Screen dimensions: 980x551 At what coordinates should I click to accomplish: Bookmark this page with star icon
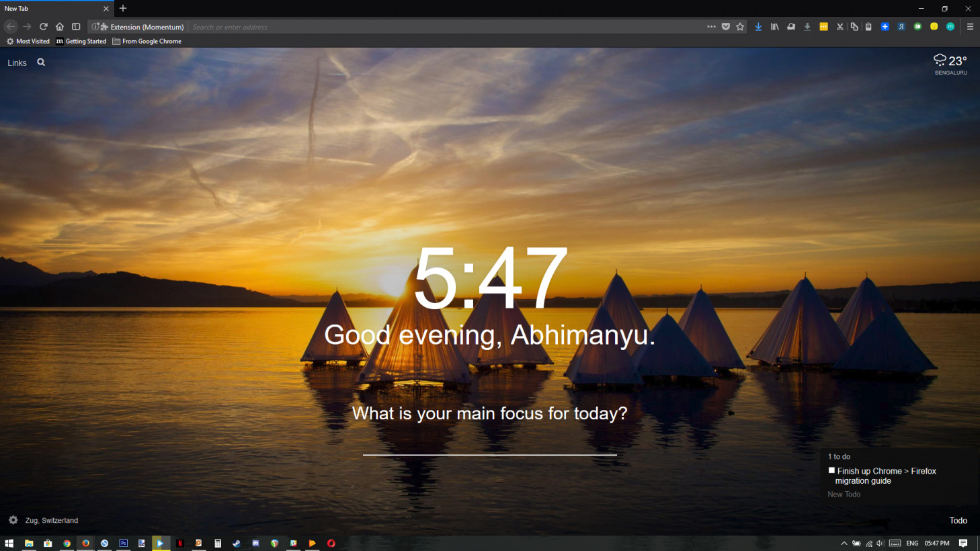pos(740,27)
